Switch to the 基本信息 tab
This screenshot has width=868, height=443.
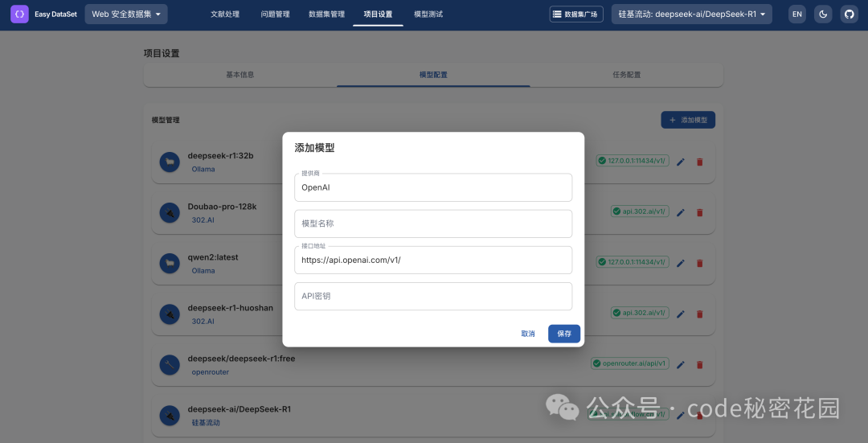click(x=240, y=75)
